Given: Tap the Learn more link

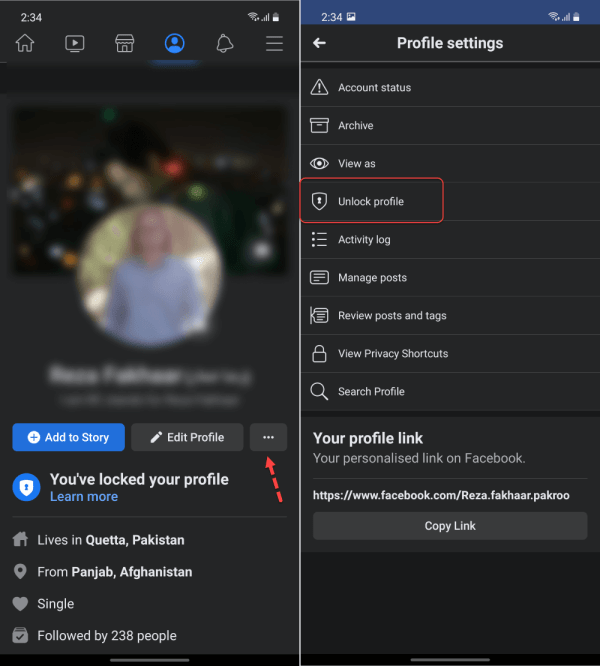Looking at the screenshot, I should click(84, 497).
